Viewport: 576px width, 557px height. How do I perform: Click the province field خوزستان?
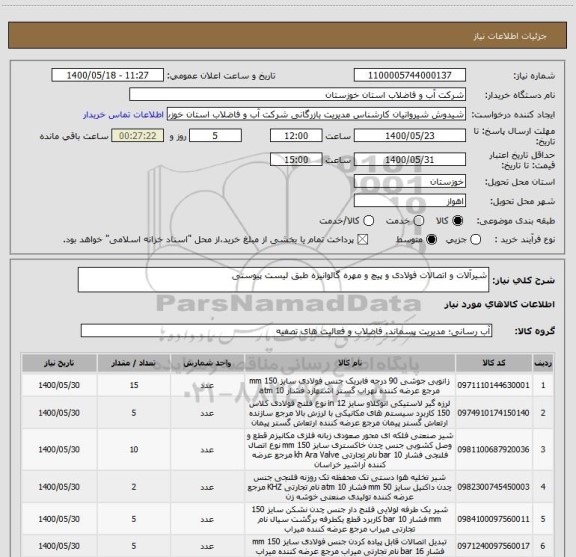coord(410,182)
